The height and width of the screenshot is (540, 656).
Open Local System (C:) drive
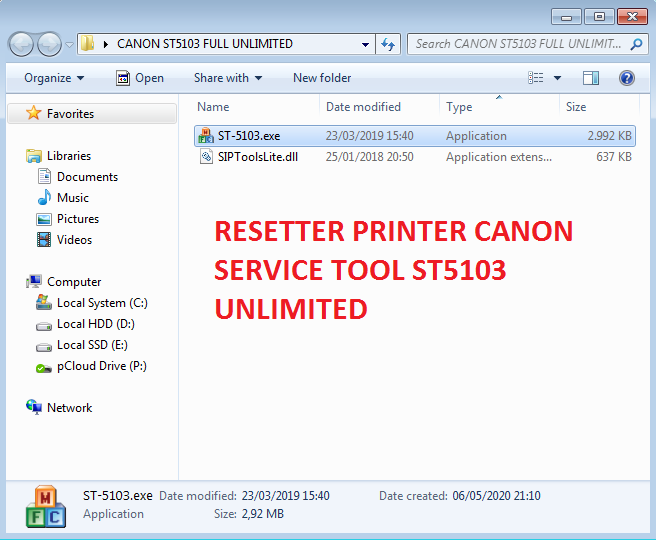pos(102,303)
